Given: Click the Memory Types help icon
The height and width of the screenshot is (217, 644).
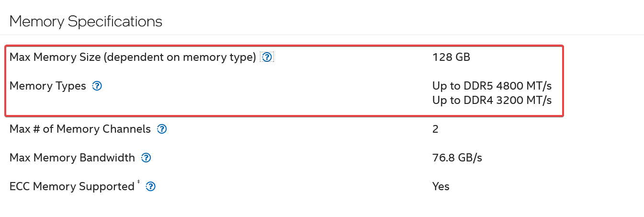Looking at the screenshot, I should 97,86.
